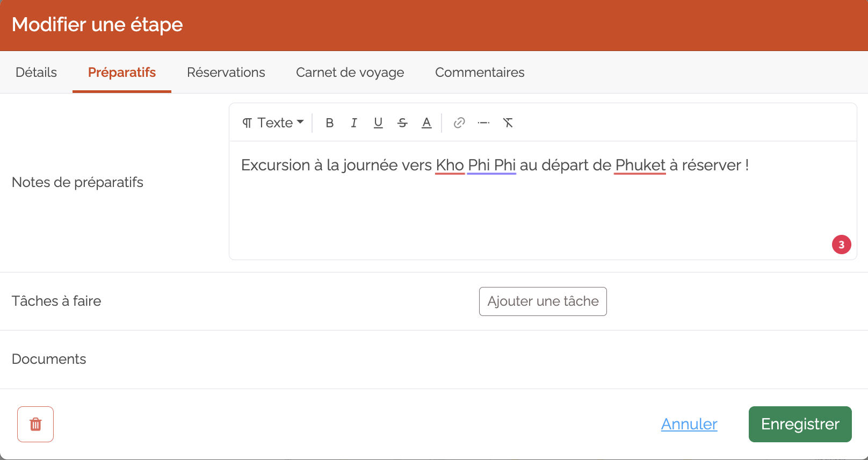Viewport: 868px width, 460px height.
Task: Apply strikethrough to the notes text
Action: coord(402,123)
